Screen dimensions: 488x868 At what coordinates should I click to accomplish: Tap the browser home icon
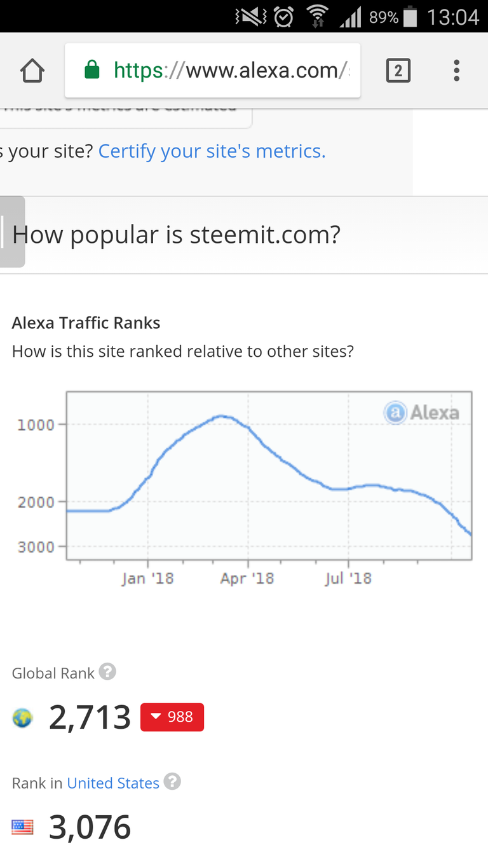pos(32,71)
